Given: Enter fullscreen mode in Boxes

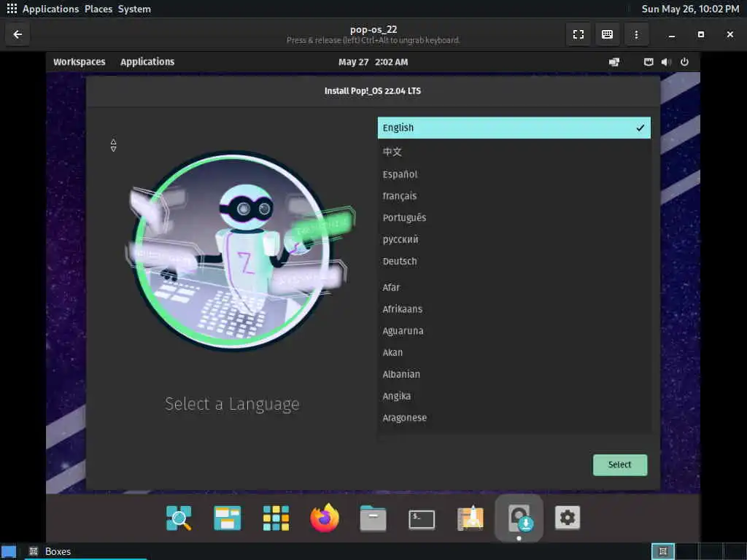Looking at the screenshot, I should pos(578,34).
